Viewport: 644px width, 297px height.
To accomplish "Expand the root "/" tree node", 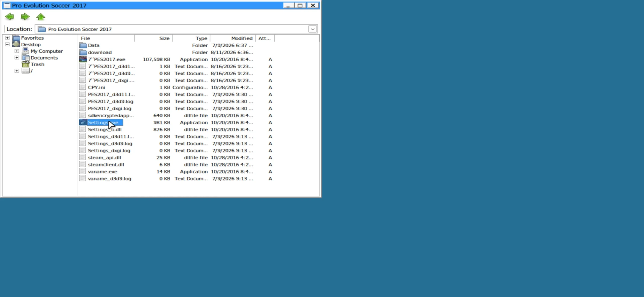I will click(x=17, y=71).
